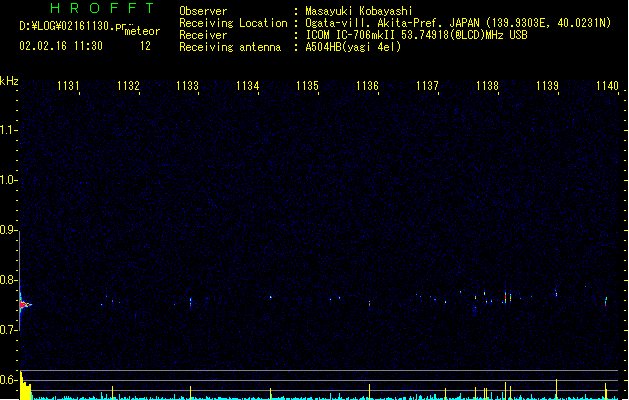Viewport: 629px width, 400px height.
Task: Click the 1137 time axis marker
Action: tap(427, 86)
